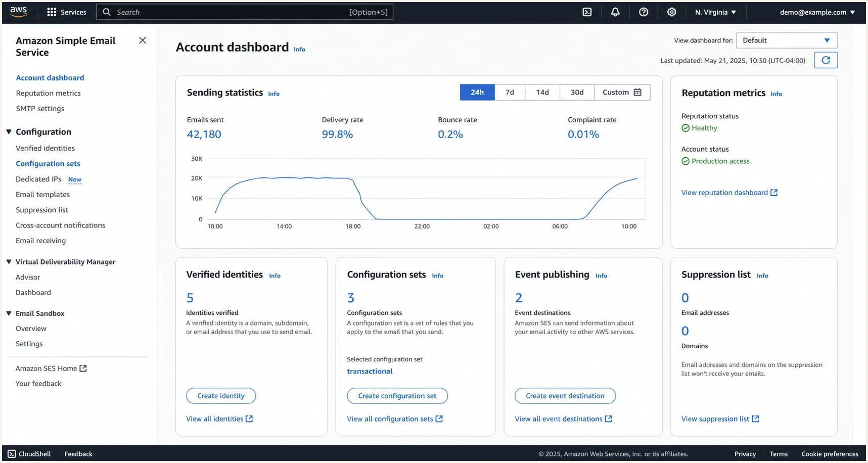The height and width of the screenshot is (463, 868).
Task: Open Verified identities in sidebar
Action: pyautogui.click(x=45, y=148)
